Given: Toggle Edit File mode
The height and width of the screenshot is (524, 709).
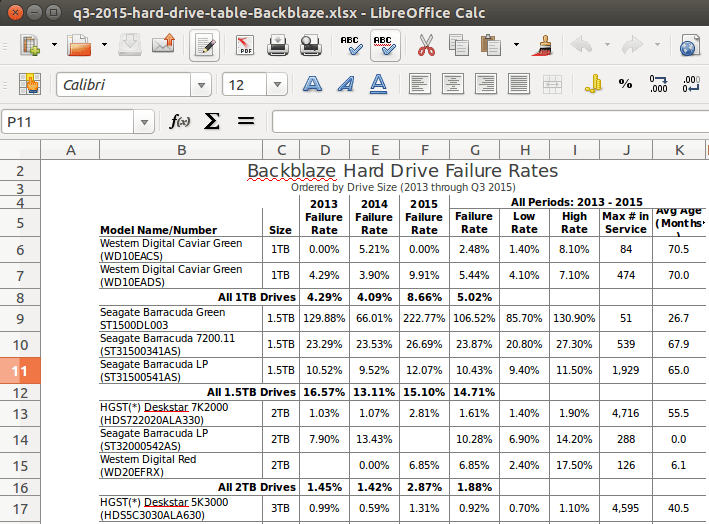Looking at the screenshot, I should (x=204, y=45).
